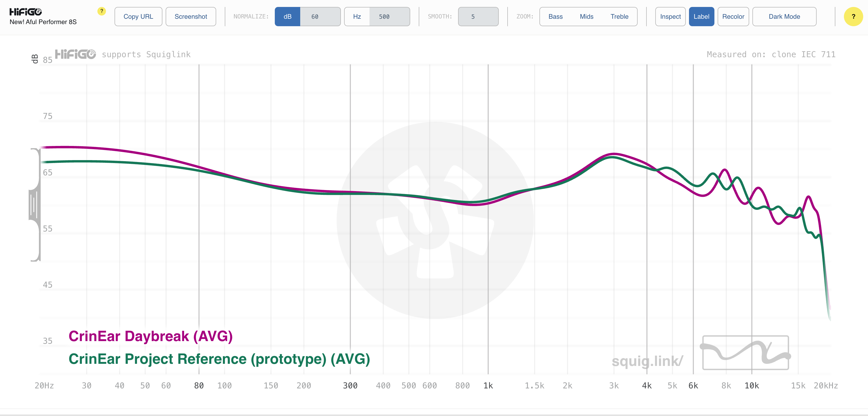Viewport: 868px width, 417px height.
Task: Click the squiggle graph logo thumbnail
Action: click(745, 352)
